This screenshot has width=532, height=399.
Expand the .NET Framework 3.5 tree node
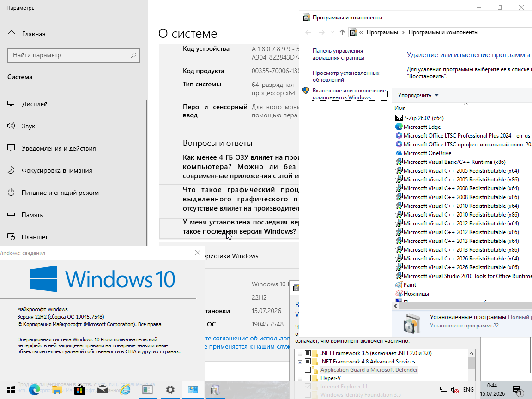tap(300, 354)
